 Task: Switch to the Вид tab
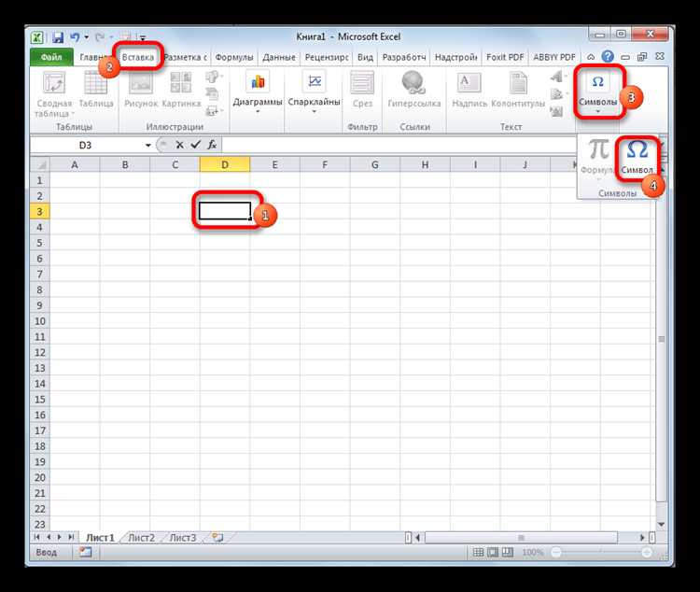point(365,57)
